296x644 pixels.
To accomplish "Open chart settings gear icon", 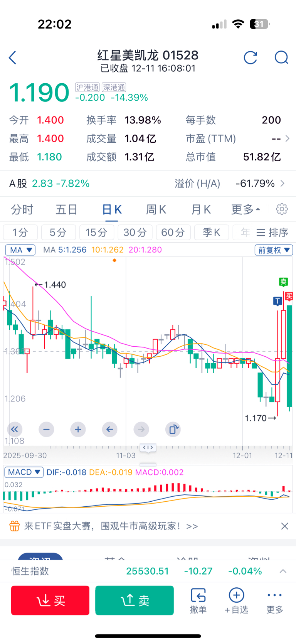I will pyautogui.click(x=282, y=209).
